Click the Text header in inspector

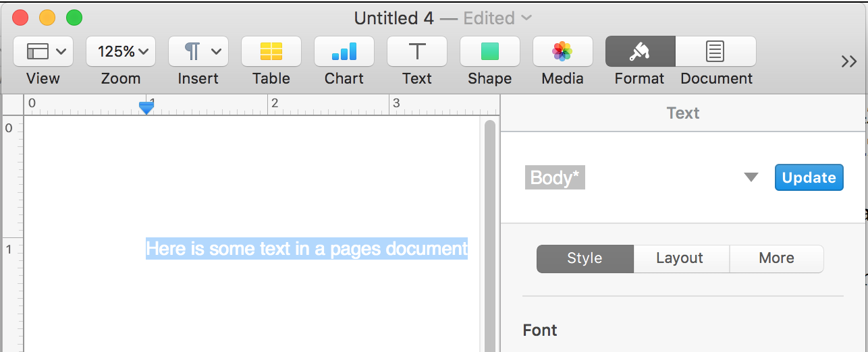pos(683,113)
